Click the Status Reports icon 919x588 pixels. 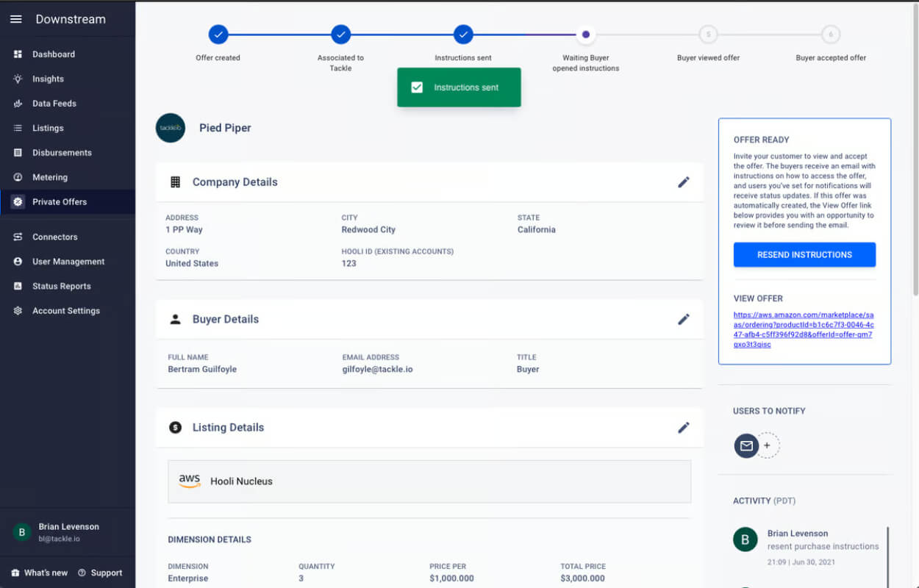point(18,286)
